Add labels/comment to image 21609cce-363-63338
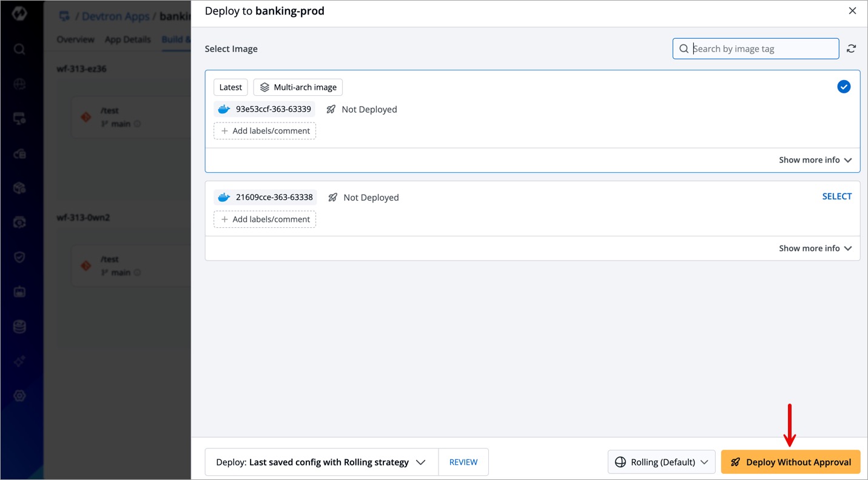This screenshot has height=480, width=868. 264,219
